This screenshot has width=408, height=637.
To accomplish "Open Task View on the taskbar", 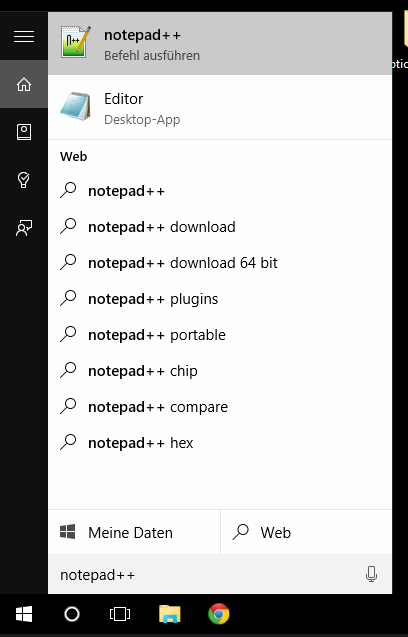I will (x=120, y=614).
